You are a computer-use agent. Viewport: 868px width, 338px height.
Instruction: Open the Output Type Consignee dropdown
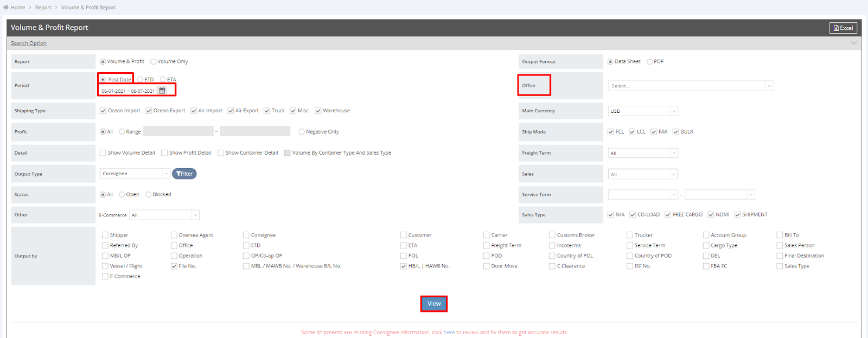(135, 174)
